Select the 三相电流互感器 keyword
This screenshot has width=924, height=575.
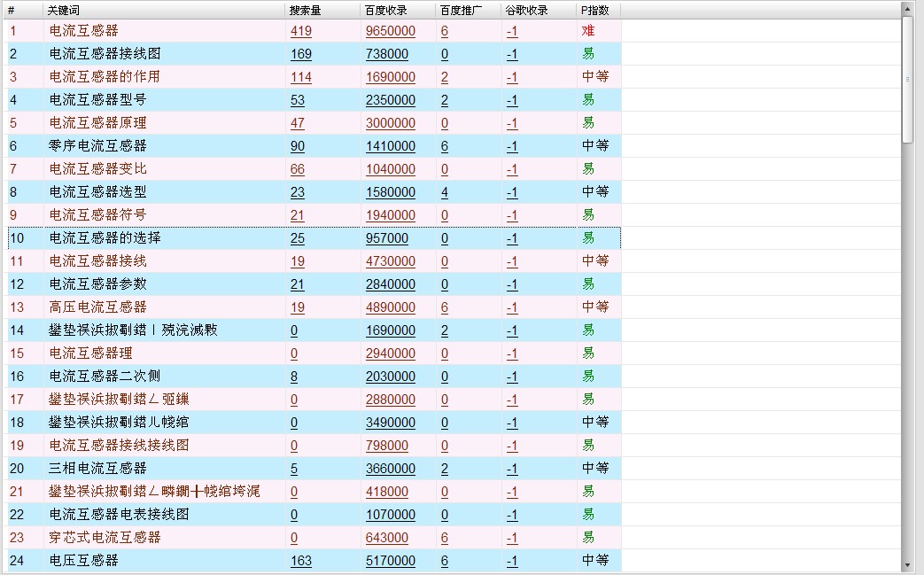click(x=97, y=469)
